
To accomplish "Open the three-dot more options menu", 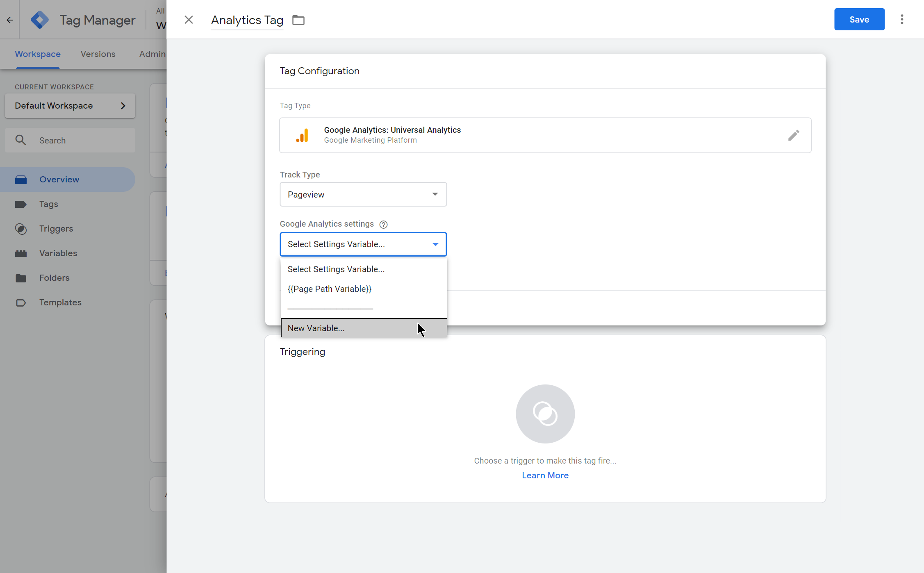I will (x=902, y=19).
